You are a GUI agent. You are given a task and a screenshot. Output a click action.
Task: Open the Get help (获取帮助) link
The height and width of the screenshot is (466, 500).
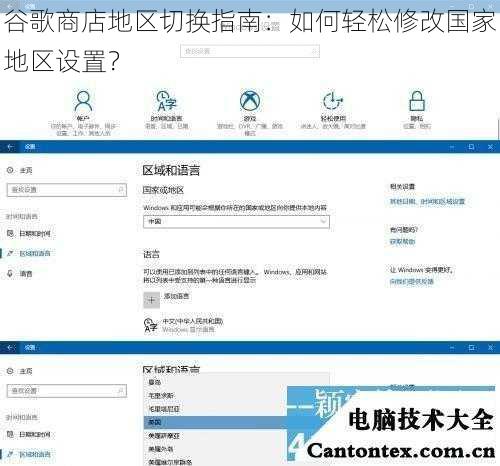coord(402,242)
